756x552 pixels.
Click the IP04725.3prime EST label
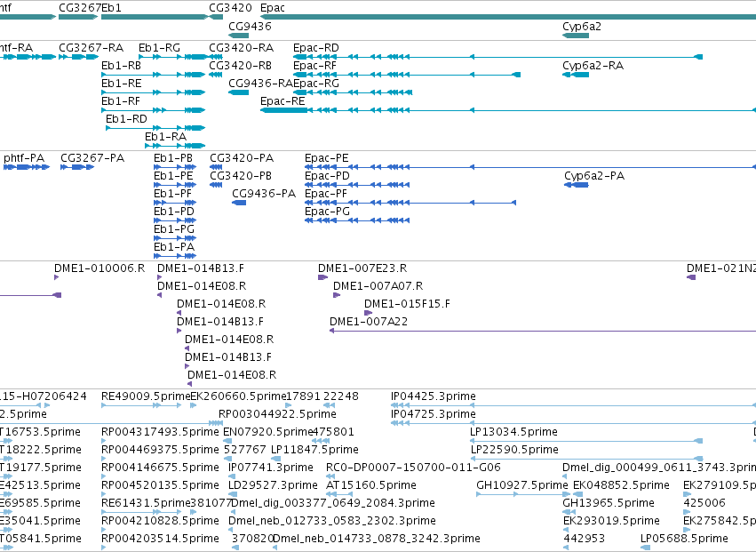(x=434, y=414)
